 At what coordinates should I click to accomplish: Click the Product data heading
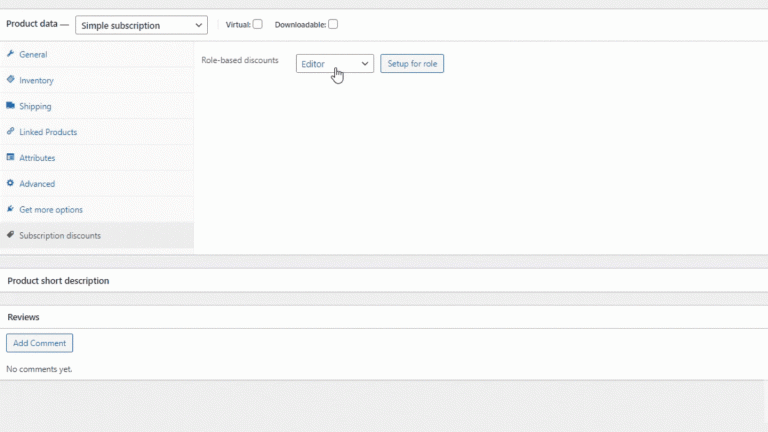pos(32,24)
